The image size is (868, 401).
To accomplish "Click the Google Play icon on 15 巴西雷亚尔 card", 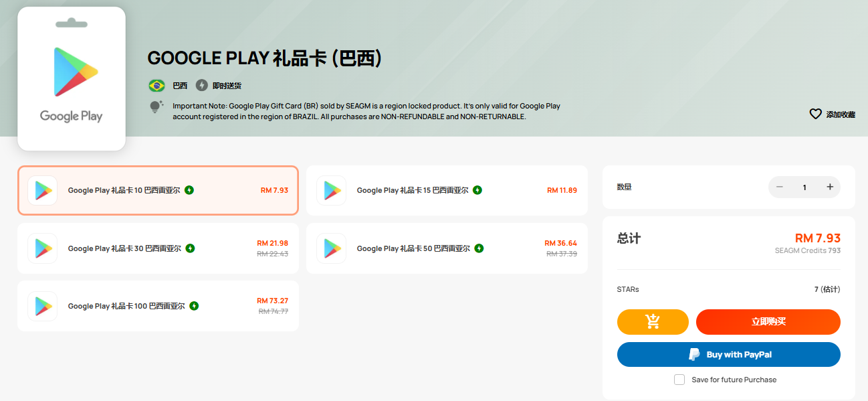I will pos(332,190).
